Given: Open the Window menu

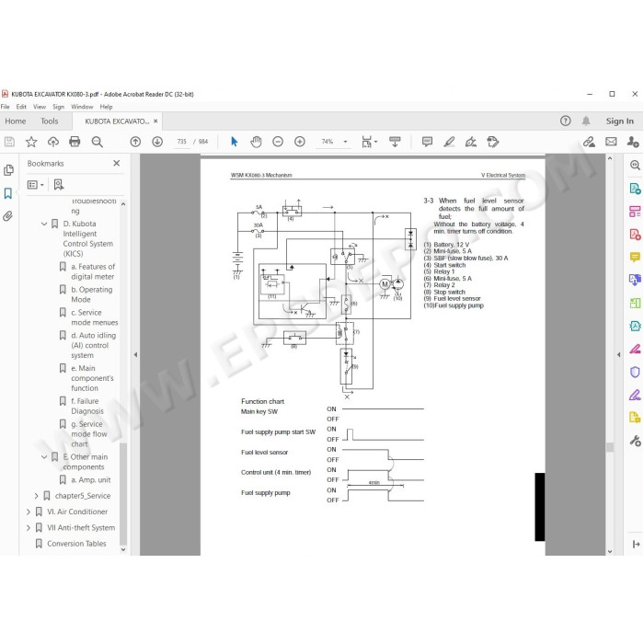Looking at the screenshot, I should pos(82,107).
